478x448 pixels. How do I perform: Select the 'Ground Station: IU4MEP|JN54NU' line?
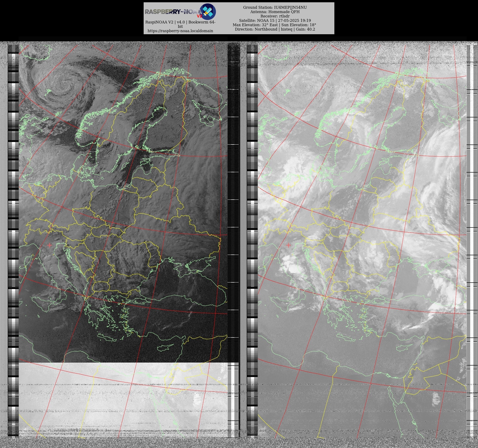[x=275, y=7]
